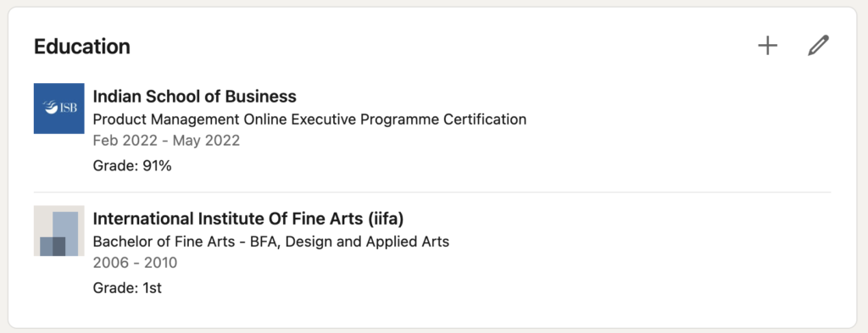Click Design and Applied Arts text

[x=366, y=241]
